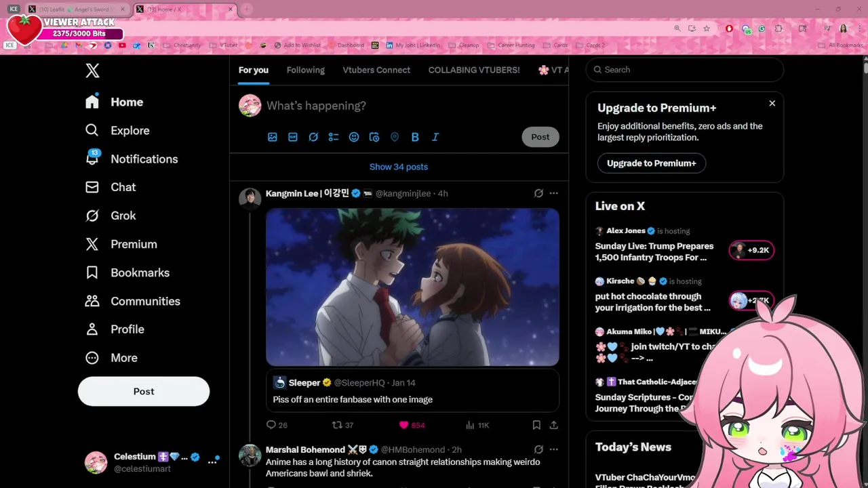Open the VTuber bookmarks folder
Image resolution: width=868 pixels, height=488 pixels.
pyautogui.click(x=223, y=45)
